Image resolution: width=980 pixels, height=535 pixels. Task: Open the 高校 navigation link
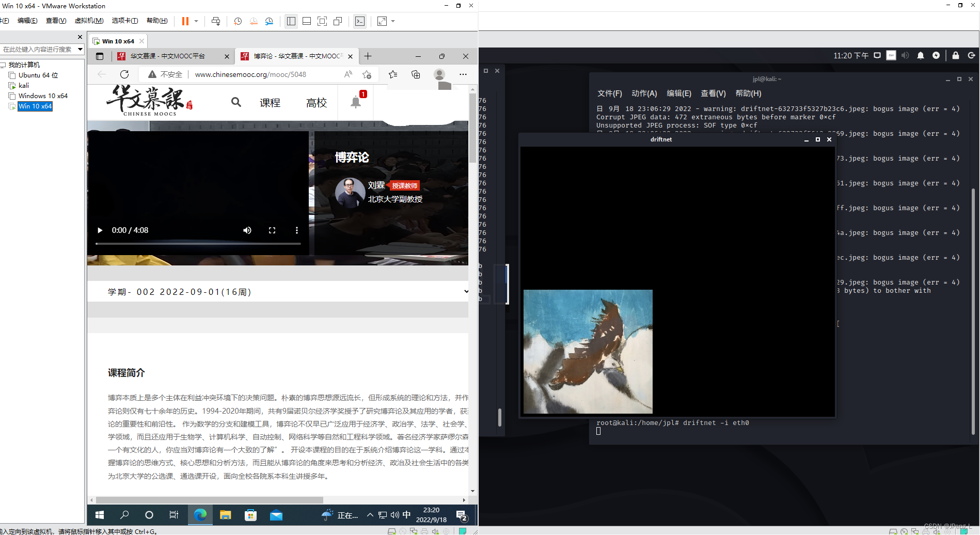(x=317, y=103)
